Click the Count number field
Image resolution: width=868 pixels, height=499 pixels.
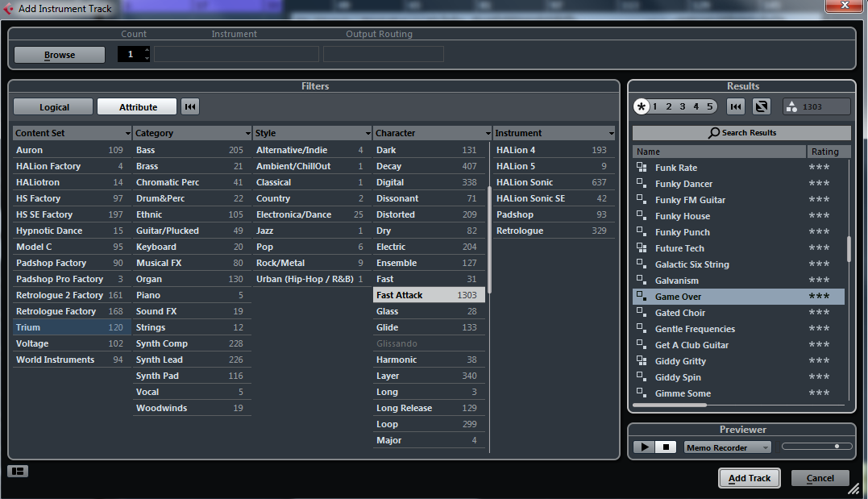[131, 54]
